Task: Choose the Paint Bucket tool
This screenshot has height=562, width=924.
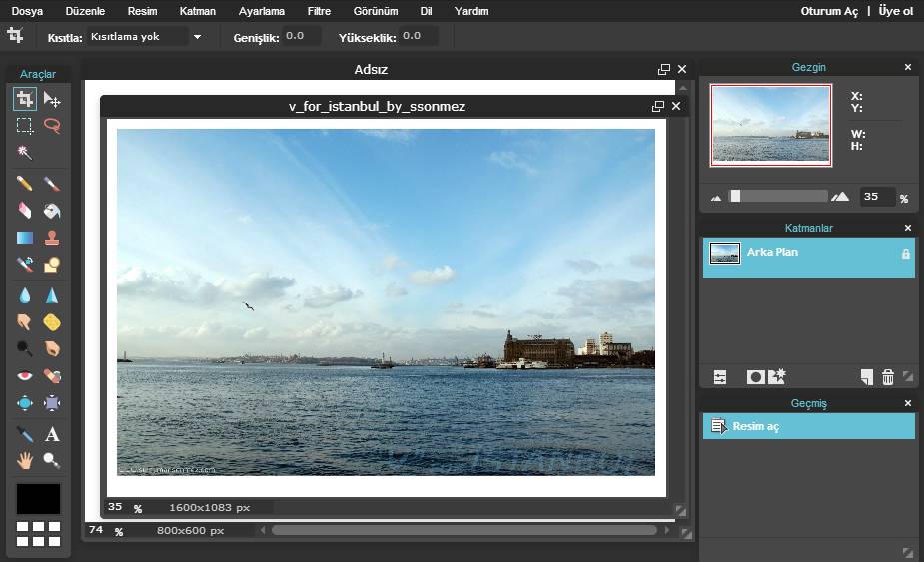Action: coord(52,211)
